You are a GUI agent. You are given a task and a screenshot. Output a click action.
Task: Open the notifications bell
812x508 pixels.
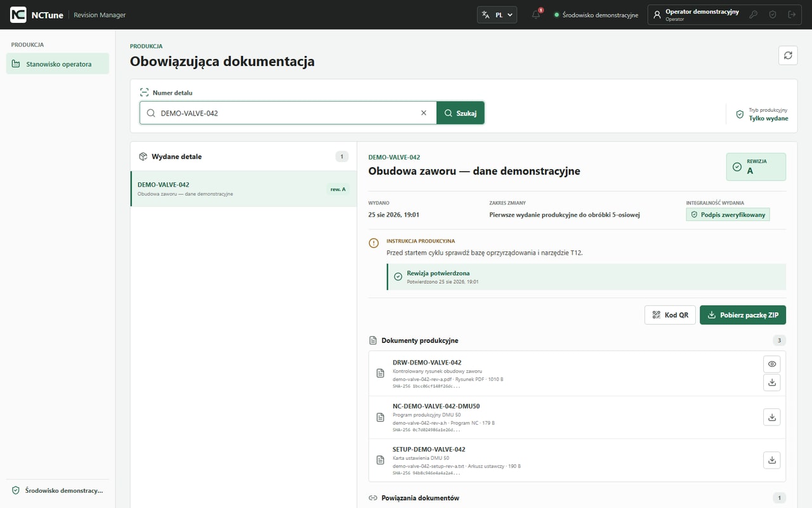536,15
